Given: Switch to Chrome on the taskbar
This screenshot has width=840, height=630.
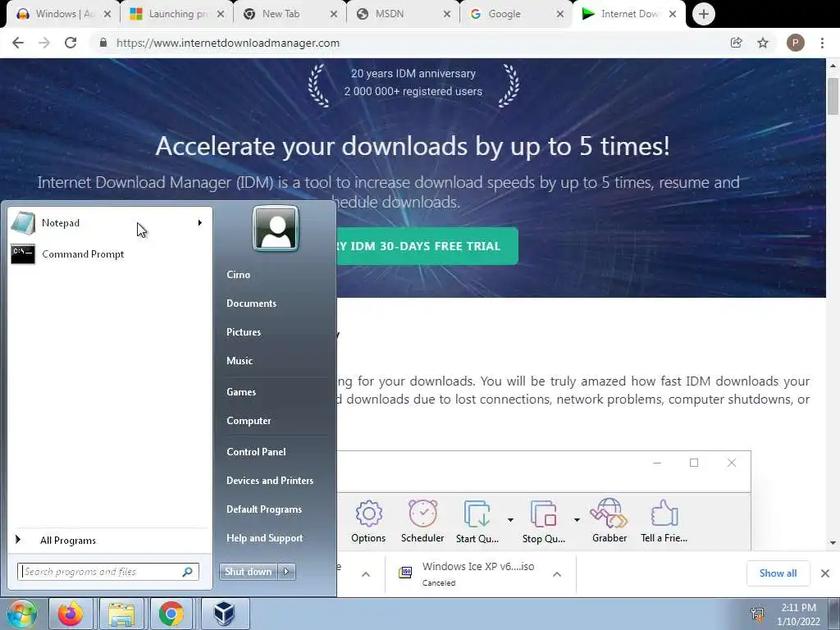Looking at the screenshot, I should coord(171,614).
